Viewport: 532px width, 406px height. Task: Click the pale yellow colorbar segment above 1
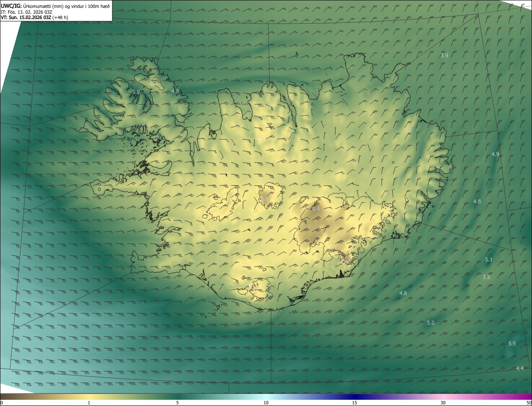point(89,396)
